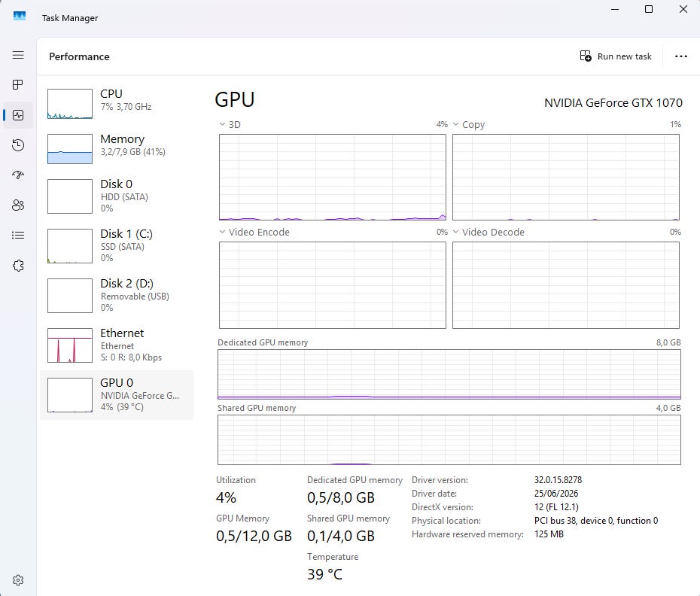Click the 125 MB hardware reserved value
The height and width of the screenshot is (596, 700).
pyautogui.click(x=549, y=534)
